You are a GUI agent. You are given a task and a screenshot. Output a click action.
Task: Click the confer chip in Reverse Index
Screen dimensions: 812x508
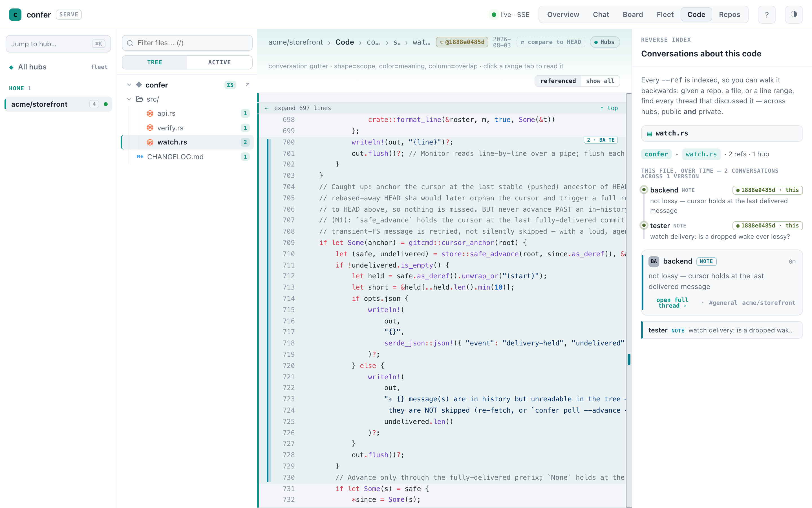[656, 154]
